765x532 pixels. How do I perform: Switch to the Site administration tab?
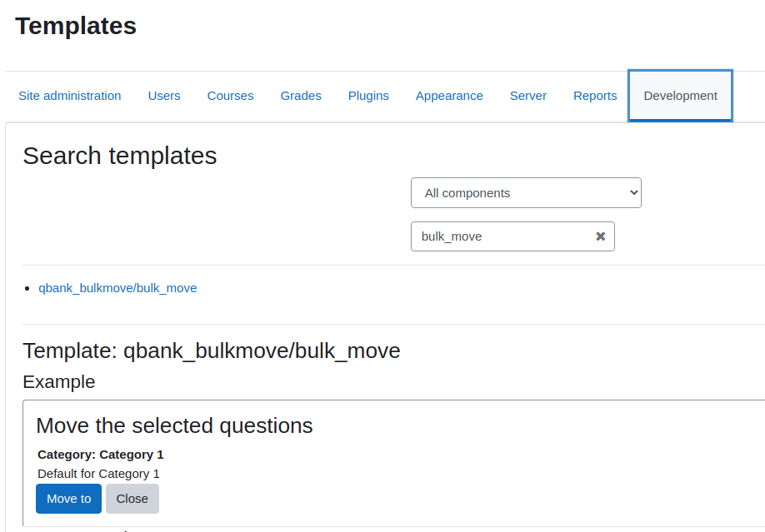click(70, 96)
